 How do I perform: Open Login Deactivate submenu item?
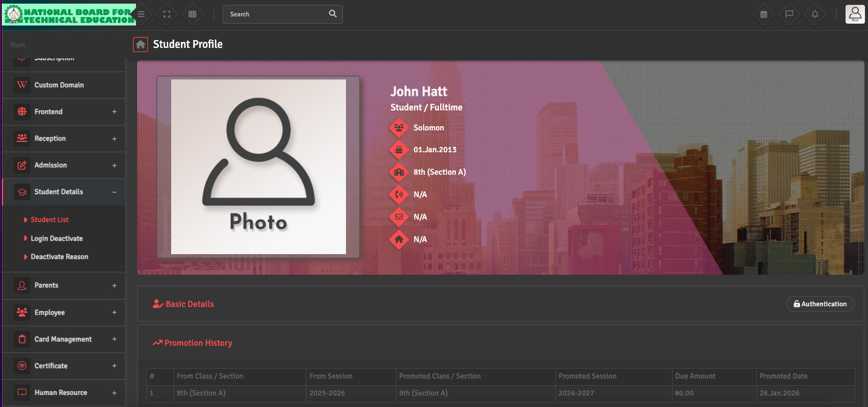56,238
